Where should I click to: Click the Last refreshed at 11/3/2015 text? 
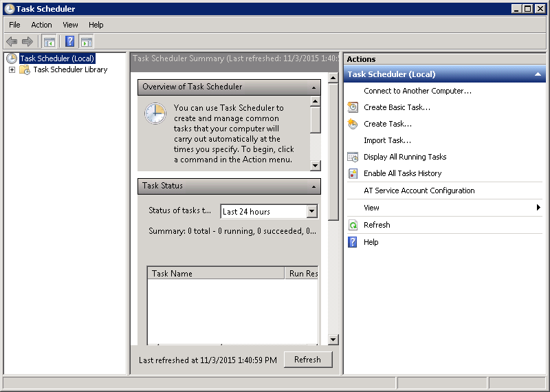tap(208, 360)
